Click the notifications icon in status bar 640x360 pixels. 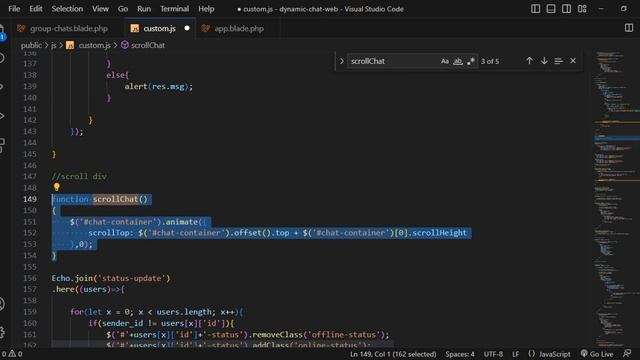point(627,353)
